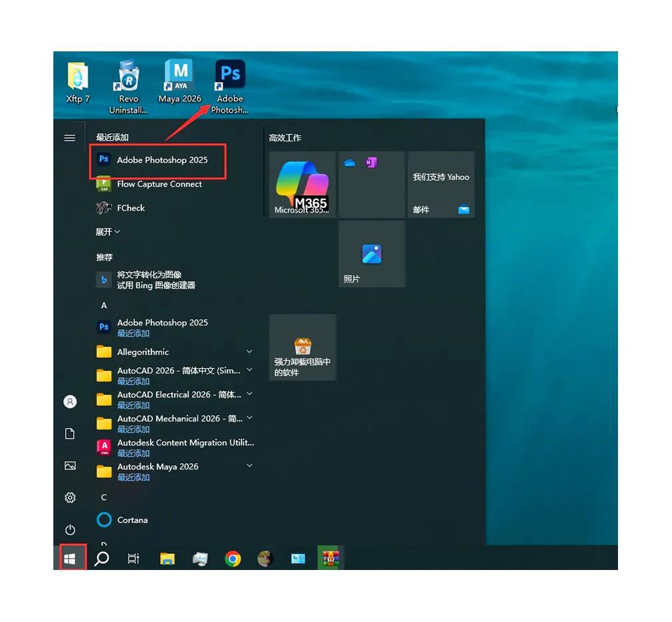
Task: Open the 照片 Photos tile
Action: (371, 254)
